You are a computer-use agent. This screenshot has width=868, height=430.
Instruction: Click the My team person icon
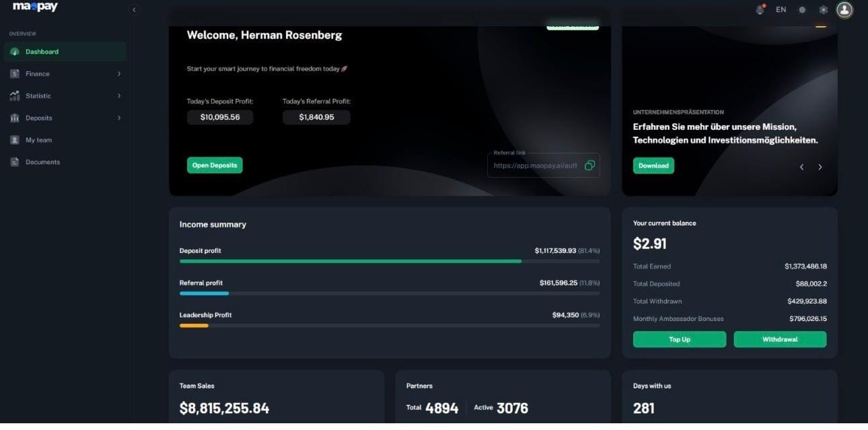point(15,140)
